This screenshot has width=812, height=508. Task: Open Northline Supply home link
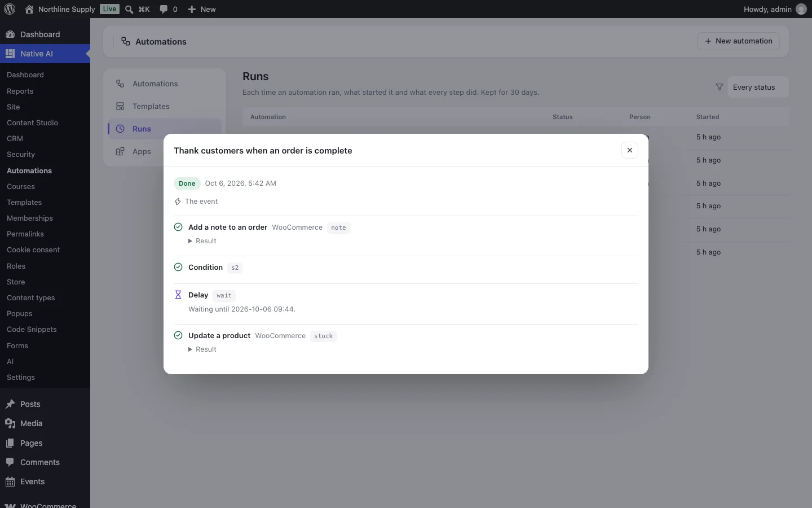point(60,9)
